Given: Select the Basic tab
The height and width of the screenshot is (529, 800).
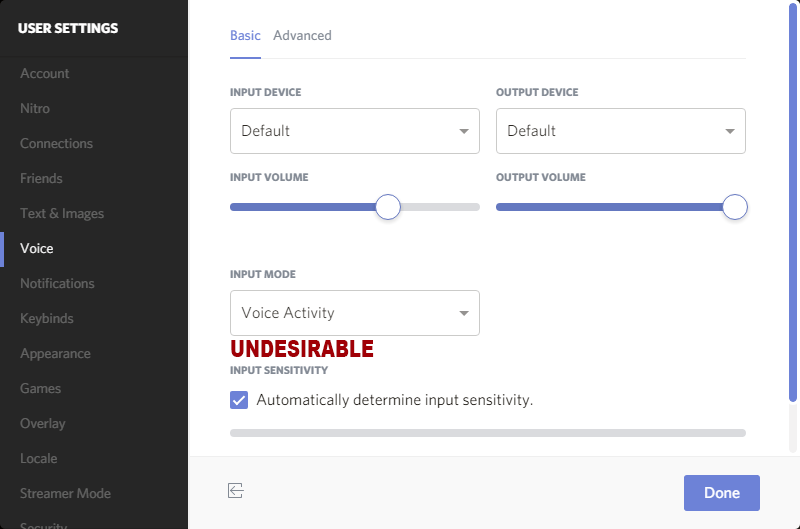Looking at the screenshot, I should coord(245,35).
